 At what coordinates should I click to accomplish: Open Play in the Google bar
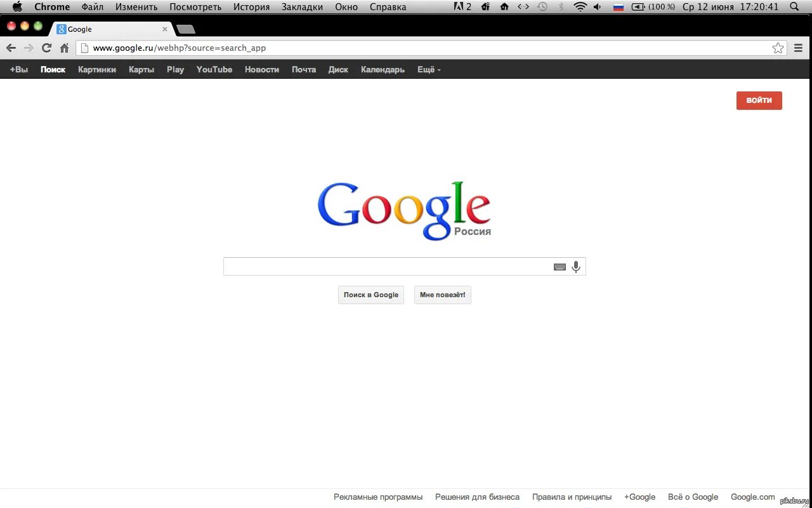pyautogui.click(x=176, y=70)
